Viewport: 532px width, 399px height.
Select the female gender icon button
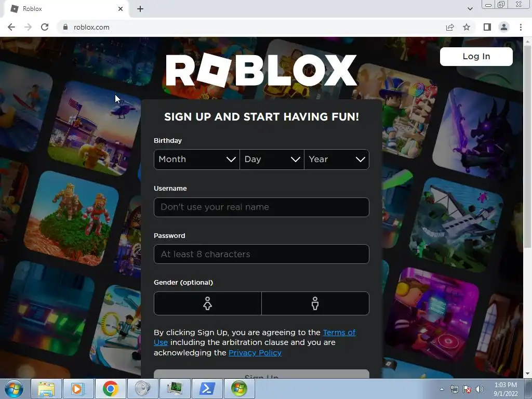(208, 303)
